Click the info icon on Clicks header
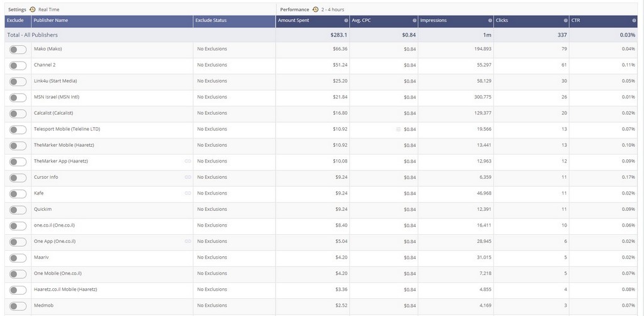This screenshot has width=644, height=316. tap(565, 21)
